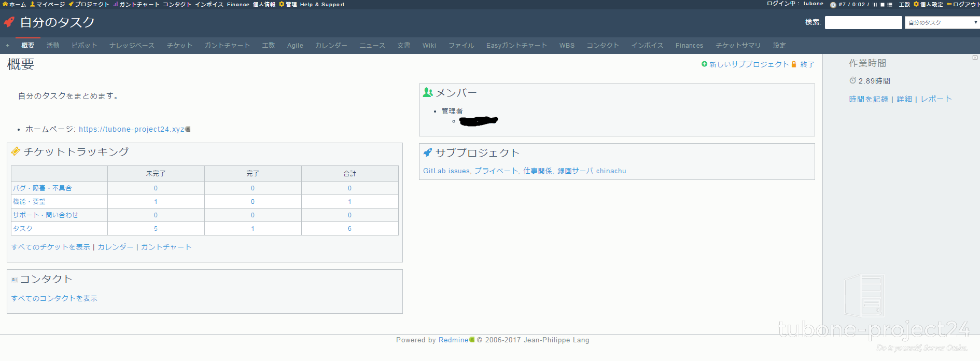This screenshot has height=361, width=980.
Task: Click the orange lock close-project icon
Action: tap(794, 64)
